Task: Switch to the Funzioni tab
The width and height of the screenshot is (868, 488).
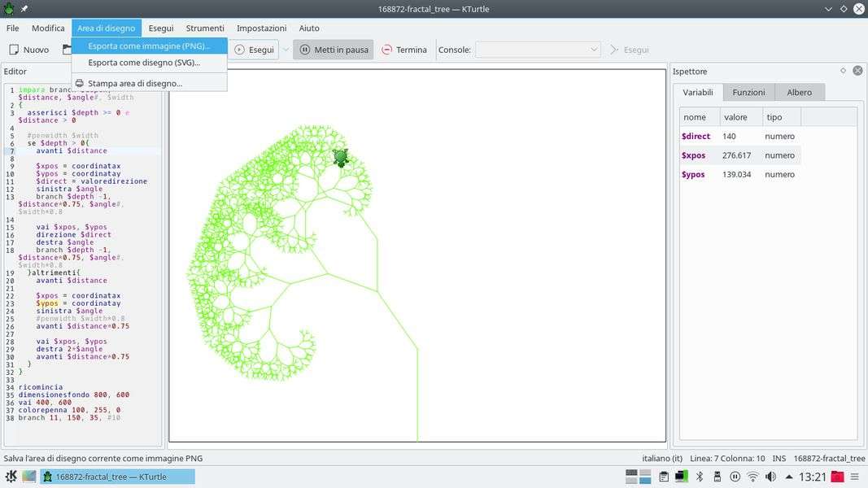Action: click(x=748, y=92)
